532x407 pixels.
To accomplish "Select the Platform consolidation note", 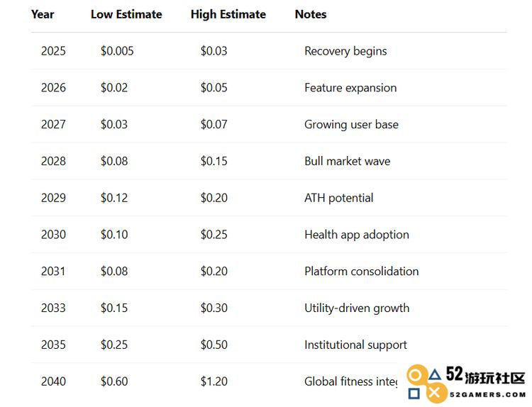I will point(361,272).
